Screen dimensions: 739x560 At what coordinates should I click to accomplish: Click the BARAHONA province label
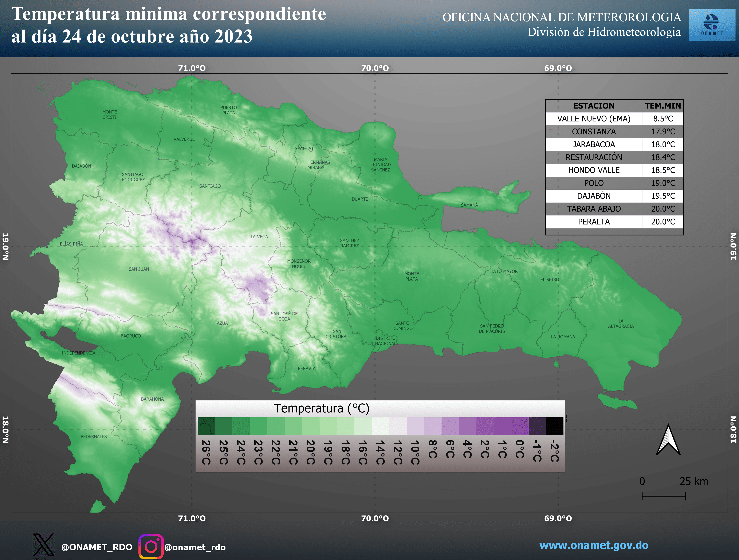pyautogui.click(x=152, y=399)
